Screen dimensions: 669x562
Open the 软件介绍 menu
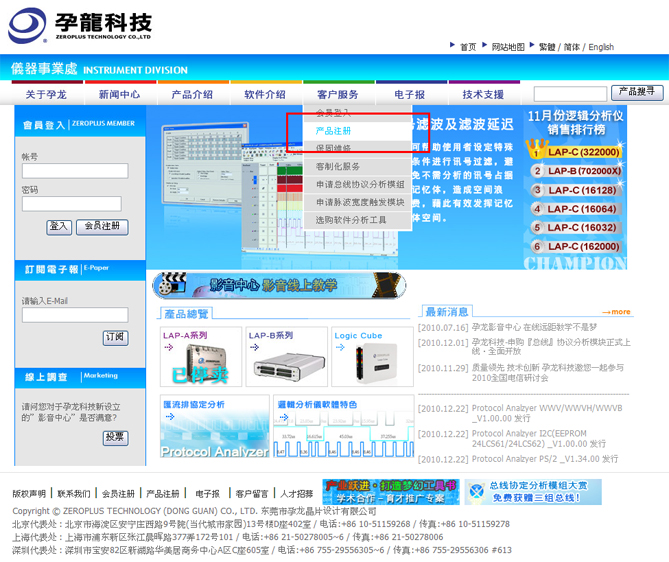(265, 94)
